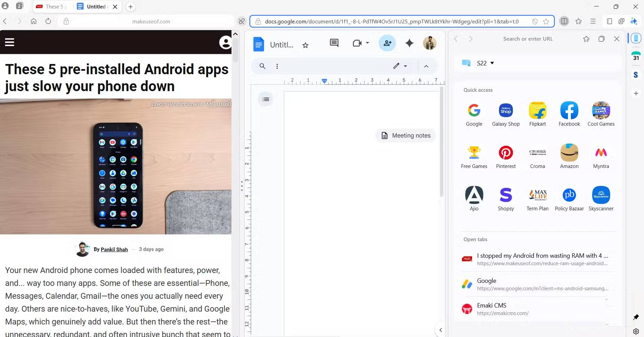
Task: Switch to the 'These 5' MakeUseOf tab
Action: click(52, 6)
